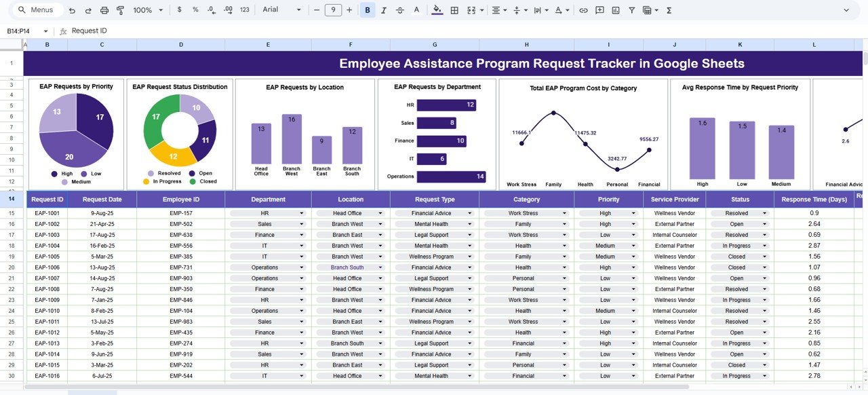Open the Name box B14:P14 dropdown

[x=45, y=31]
